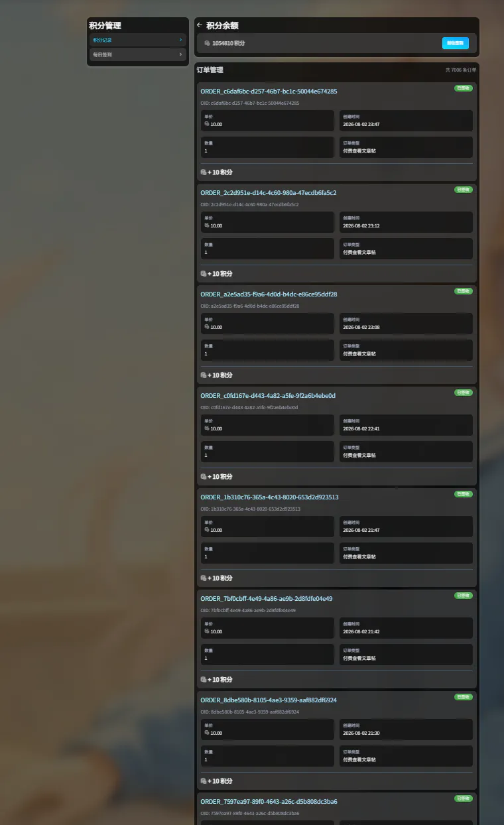Screen dimensions: 504x825
Task: Select the creation time 2026-08-02 22:41
Action: click(361, 428)
